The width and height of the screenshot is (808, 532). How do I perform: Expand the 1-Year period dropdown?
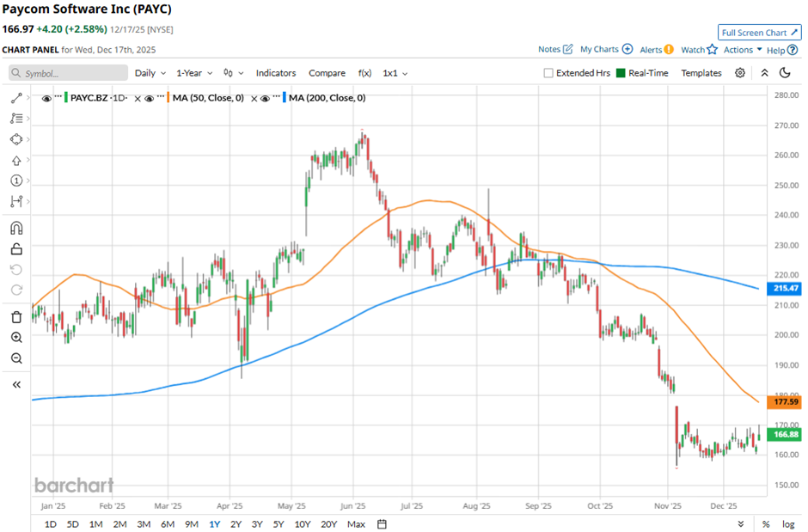[196, 73]
